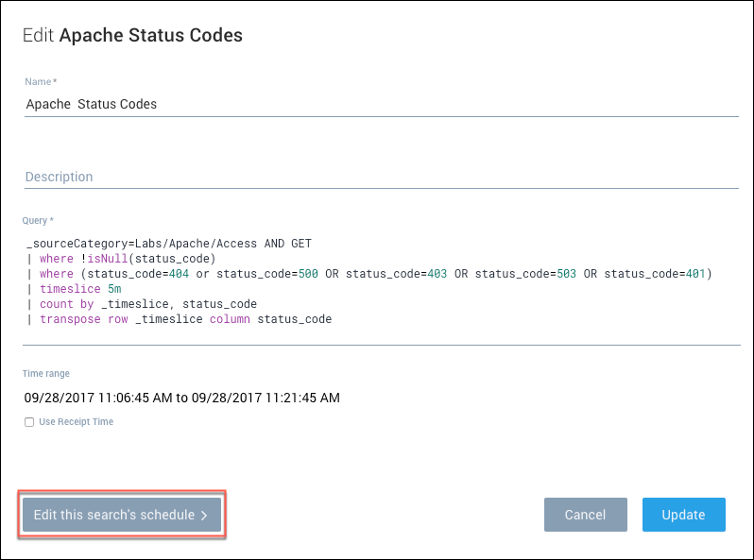Image resolution: width=754 pixels, height=560 pixels.
Task: Click the Use Receipt Time label
Action: click(76, 422)
